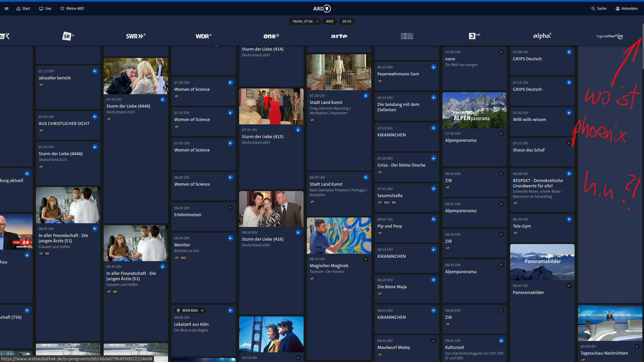Viewport: 644px width, 362px height.
Task: Jump to Jetzt in the schedule
Action: click(329, 21)
